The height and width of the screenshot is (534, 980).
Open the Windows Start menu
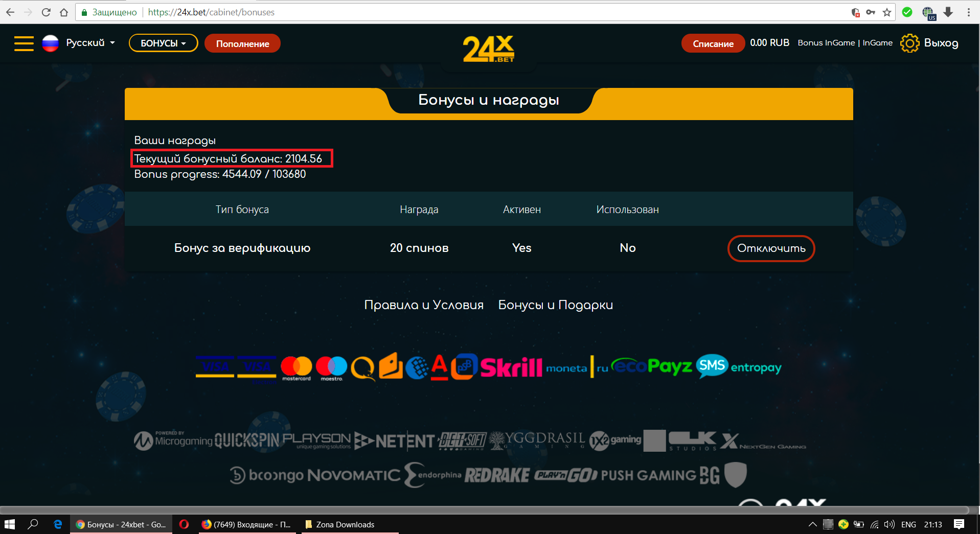[10, 524]
